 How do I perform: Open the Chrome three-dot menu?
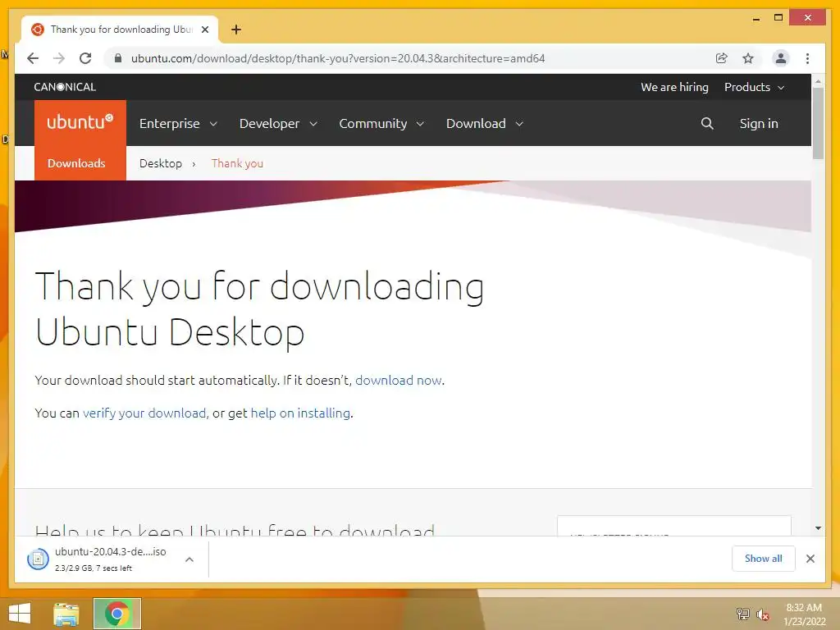pyautogui.click(x=807, y=58)
